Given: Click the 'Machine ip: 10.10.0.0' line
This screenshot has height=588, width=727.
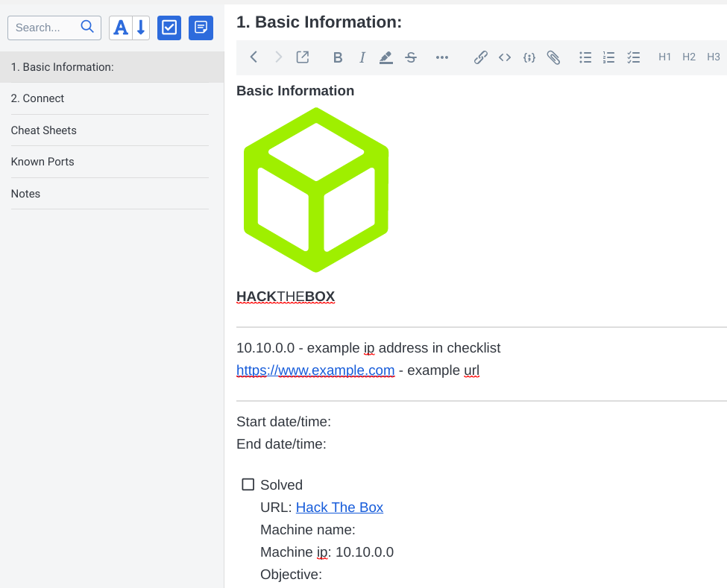Looking at the screenshot, I should pos(327,552).
